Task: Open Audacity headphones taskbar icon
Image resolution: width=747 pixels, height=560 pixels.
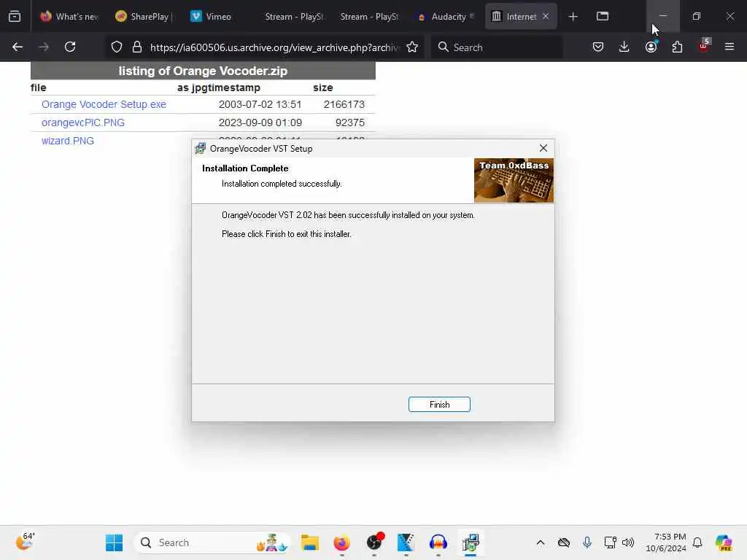Action: pos(438,542)
